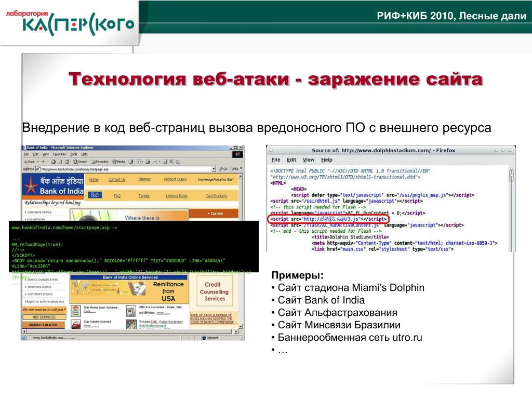Click the IE address bar URL field

click(x=126, y=169)
